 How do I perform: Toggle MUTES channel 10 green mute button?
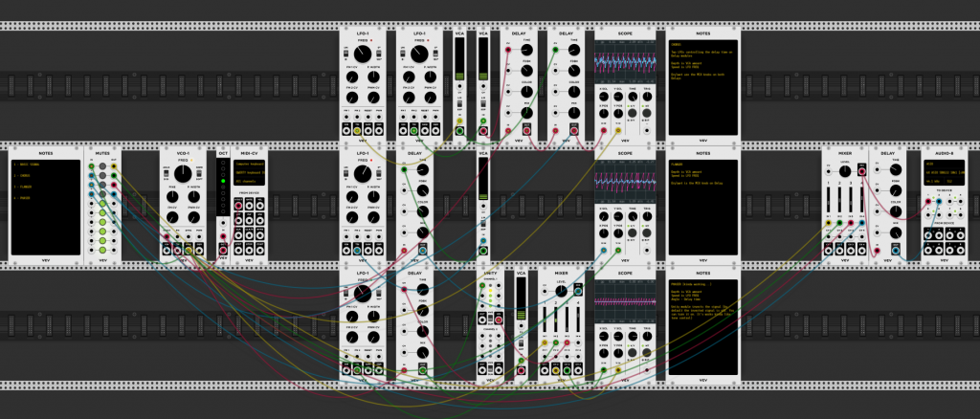(x=102, y=250)
